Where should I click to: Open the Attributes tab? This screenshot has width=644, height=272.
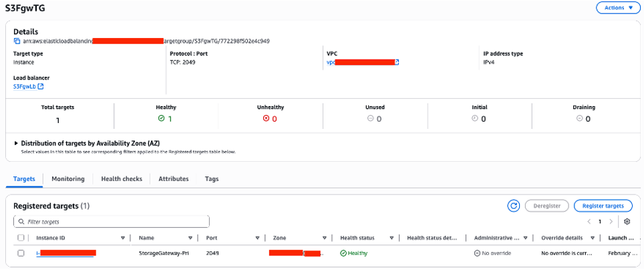(173, 179)
